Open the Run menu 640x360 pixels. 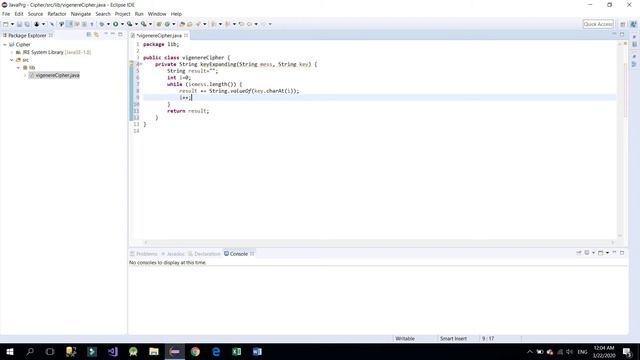[139, 14]
